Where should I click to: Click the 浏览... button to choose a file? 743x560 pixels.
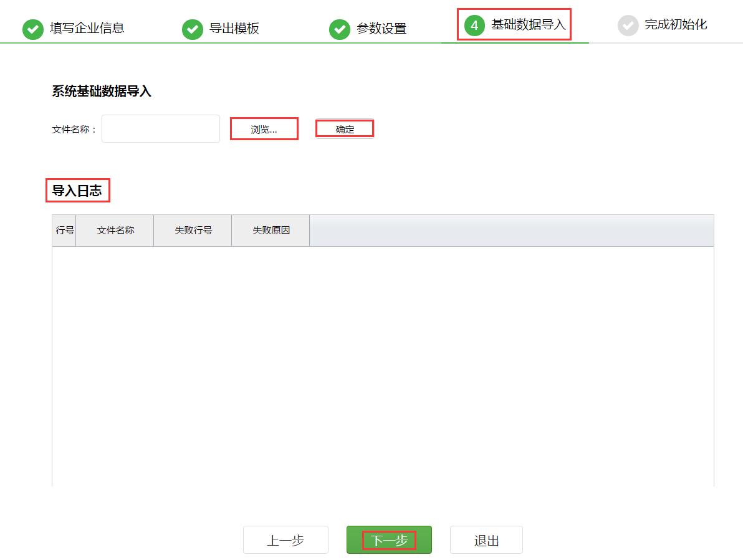264,129
